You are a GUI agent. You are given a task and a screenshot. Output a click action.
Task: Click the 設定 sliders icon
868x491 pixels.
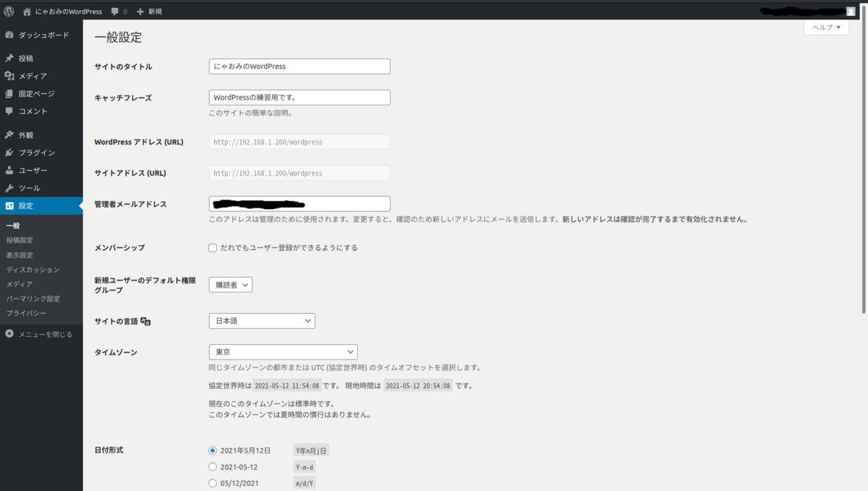tap(9, 205)
